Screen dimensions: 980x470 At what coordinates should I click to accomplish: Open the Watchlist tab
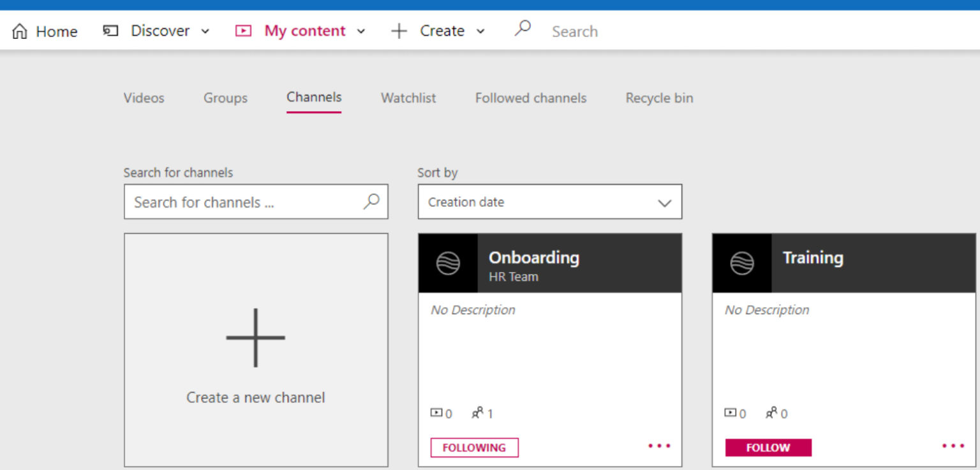click(408, 98)
